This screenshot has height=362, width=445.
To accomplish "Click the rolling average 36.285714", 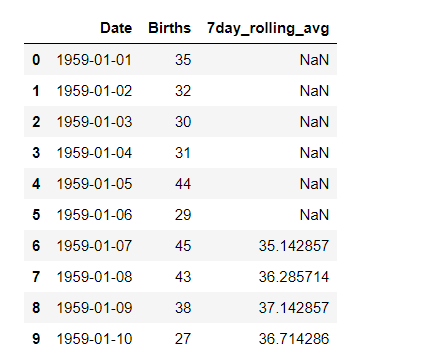I will (x=294, y=277).
